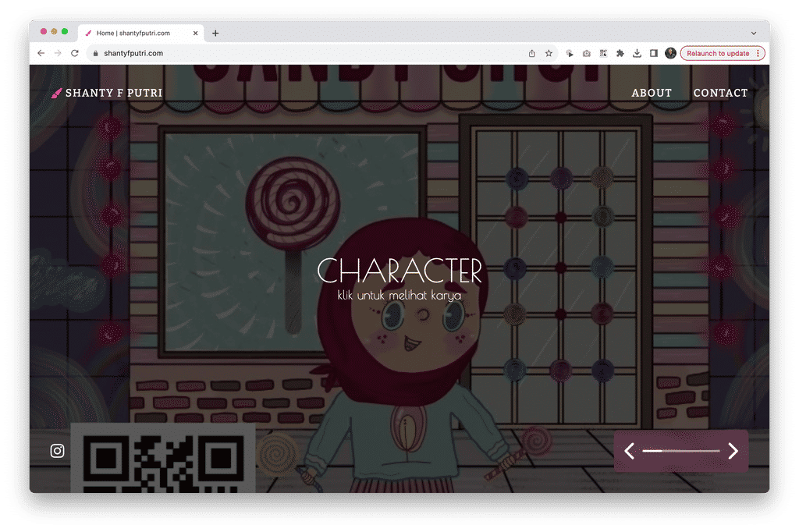Open the Instagram profile icon

tap(56, 450)
